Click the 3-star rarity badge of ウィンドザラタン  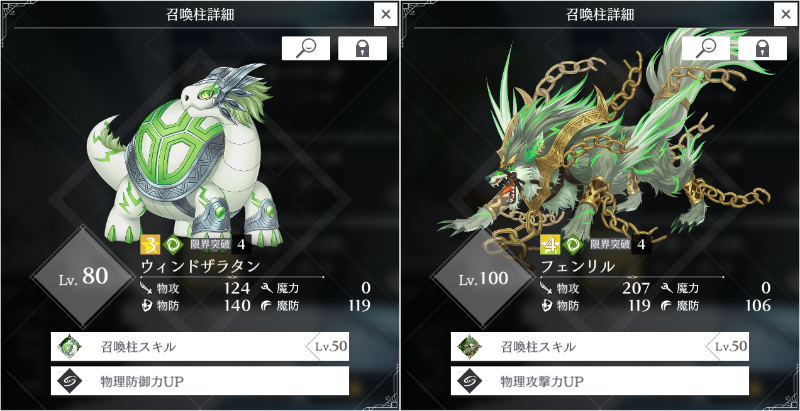150,245
